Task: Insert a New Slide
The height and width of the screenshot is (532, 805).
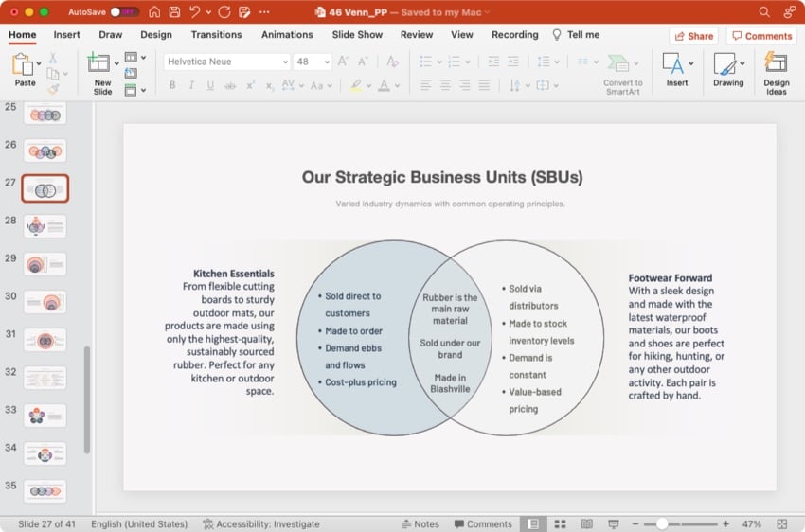Action: (x=99, y=64)
